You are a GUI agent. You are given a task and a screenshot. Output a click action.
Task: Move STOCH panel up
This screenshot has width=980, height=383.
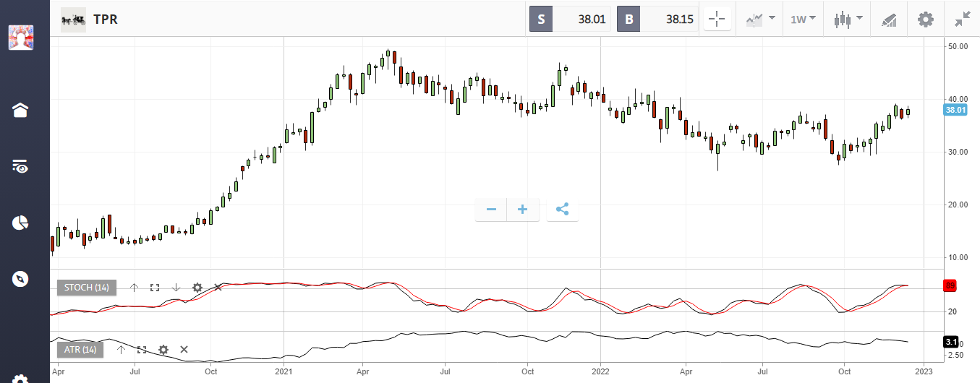[x=134, y=288]
